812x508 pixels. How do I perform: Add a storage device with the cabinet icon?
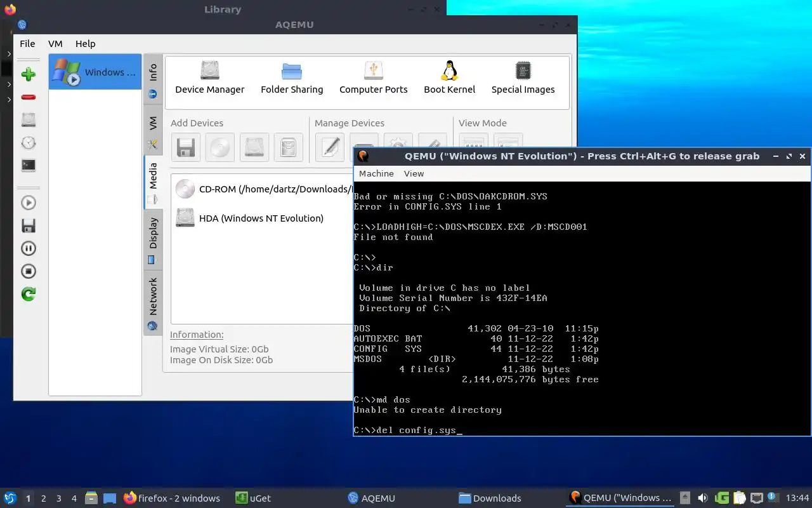coord(289,147)
